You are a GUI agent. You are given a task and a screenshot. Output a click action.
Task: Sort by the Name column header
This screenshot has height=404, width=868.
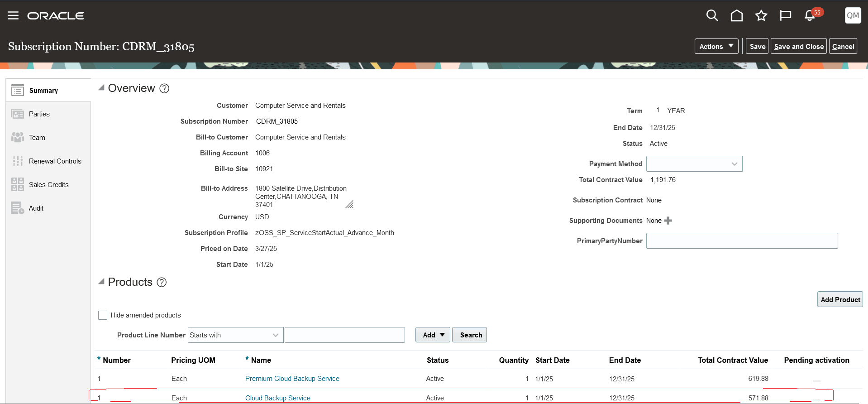click(261, 360)
